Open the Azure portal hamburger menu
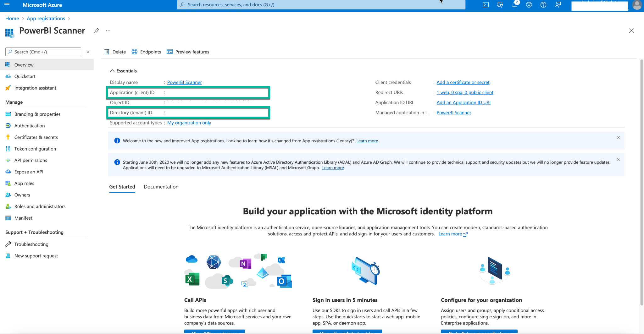The height and width of the screenshot is (334, 644). 7,5
